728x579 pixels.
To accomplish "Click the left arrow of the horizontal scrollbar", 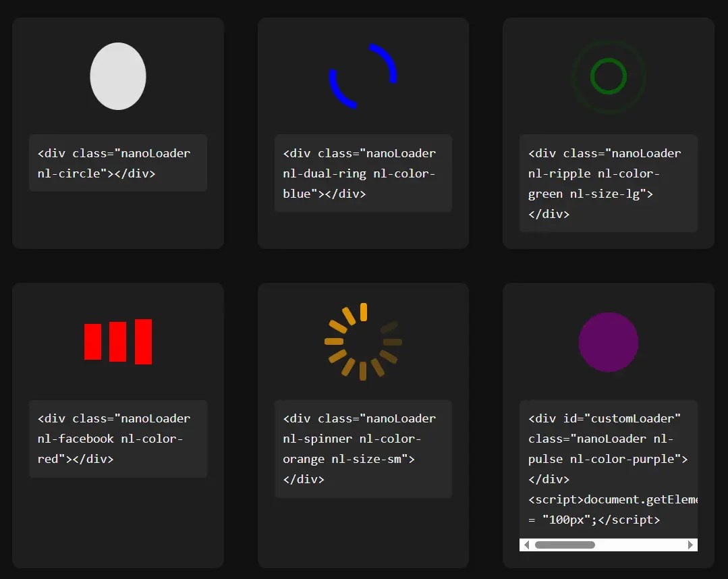I will point(526,545).
